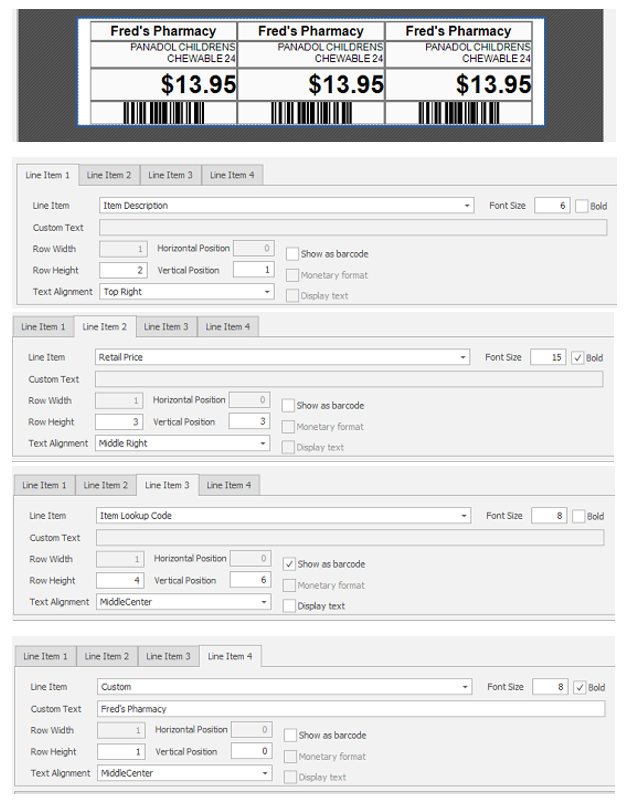Switch to Line Item 3 tab in Item Description panel
This screenshot has width=625, height=804.
coord(170,175)
